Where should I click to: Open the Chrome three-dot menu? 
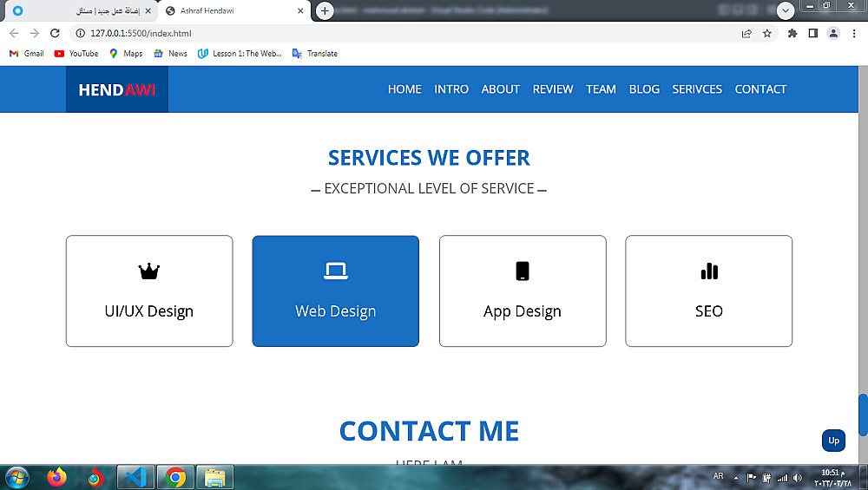coord(854,33)
